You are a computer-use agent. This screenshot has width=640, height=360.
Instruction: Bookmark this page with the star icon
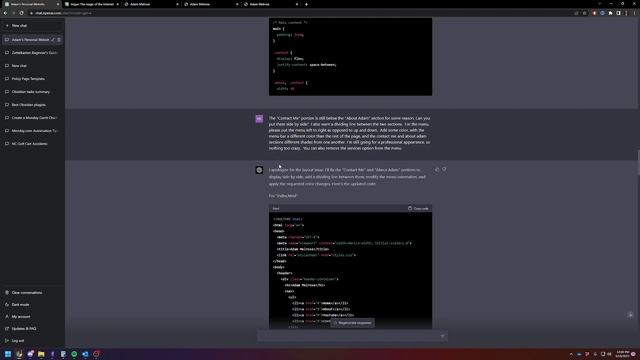584,13
